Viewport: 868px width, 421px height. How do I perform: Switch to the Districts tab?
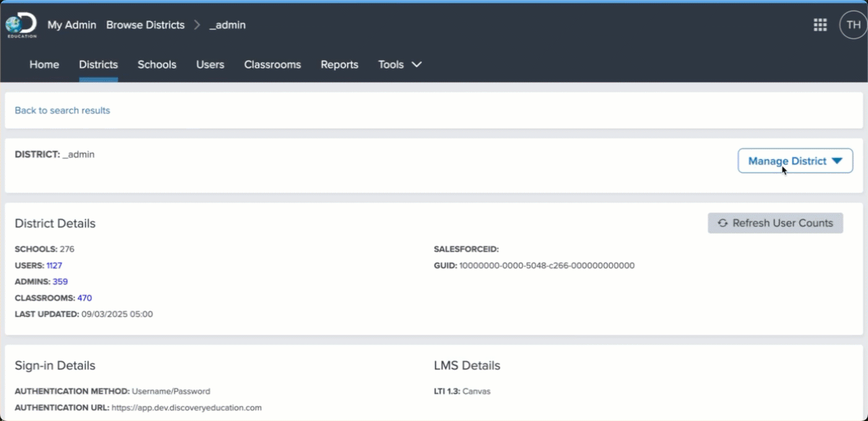coord(98,64)
